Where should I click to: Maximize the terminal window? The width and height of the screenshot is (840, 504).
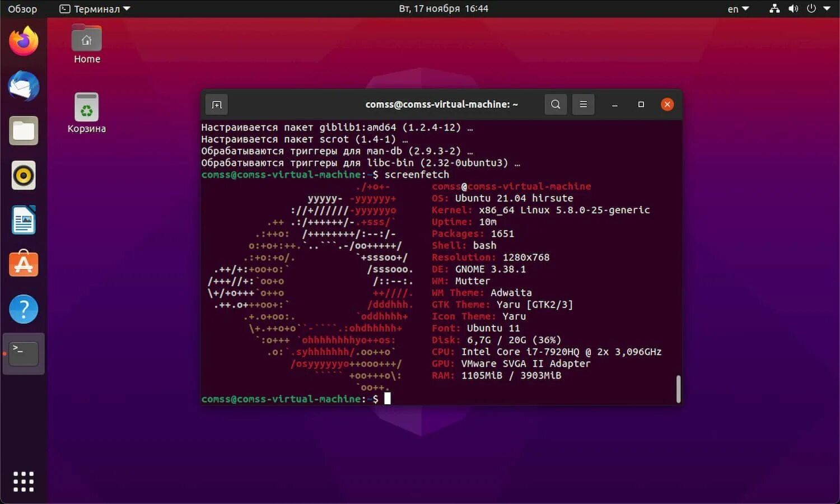click(x=641, y=105)
